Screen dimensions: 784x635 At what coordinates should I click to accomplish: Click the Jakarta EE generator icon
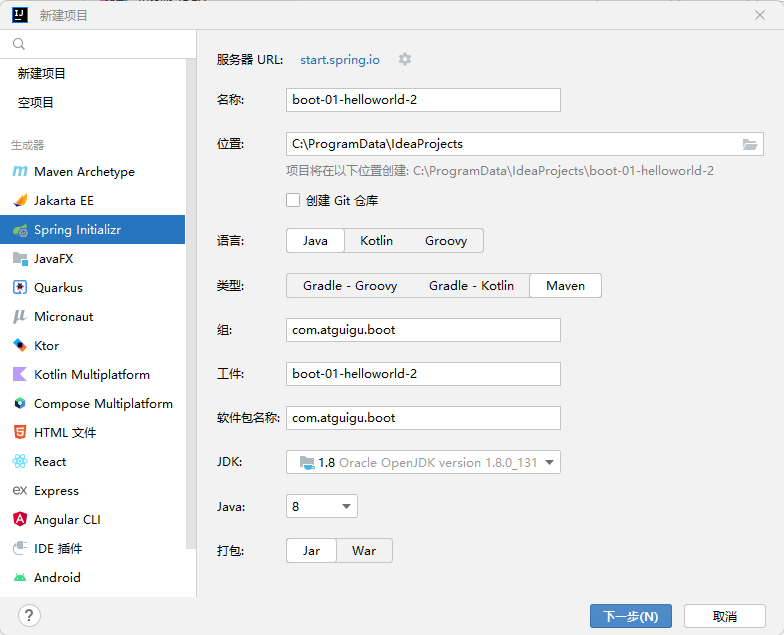click(20, 200)
